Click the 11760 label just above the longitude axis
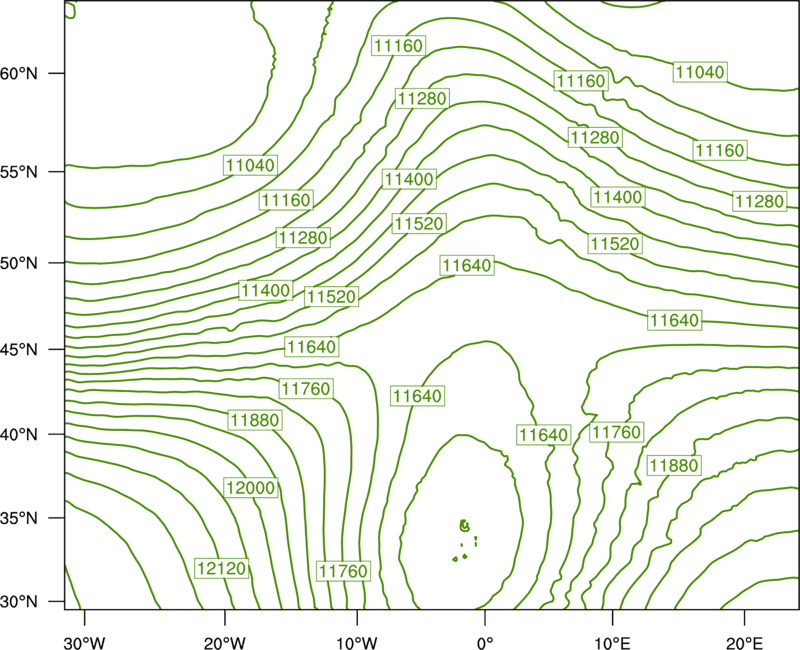The image size is (800, 650). click(343, 570)
